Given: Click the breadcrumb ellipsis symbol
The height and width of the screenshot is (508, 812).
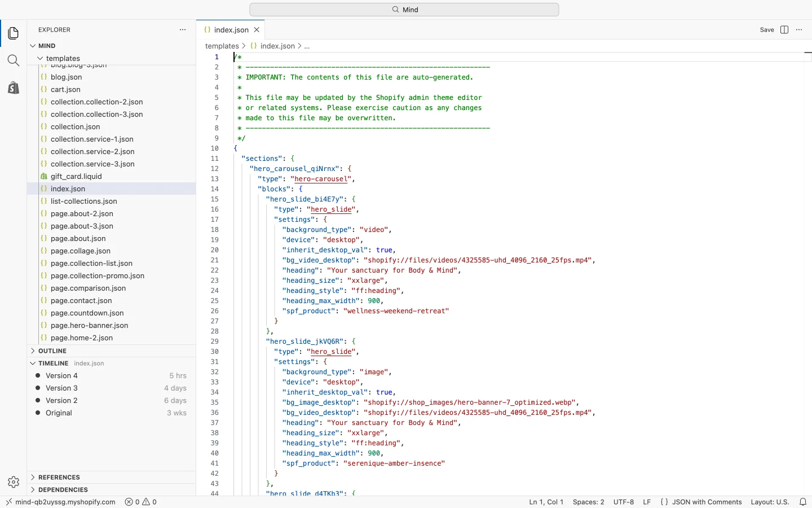Looking at the screenshot, I should [x=307, y=46].
